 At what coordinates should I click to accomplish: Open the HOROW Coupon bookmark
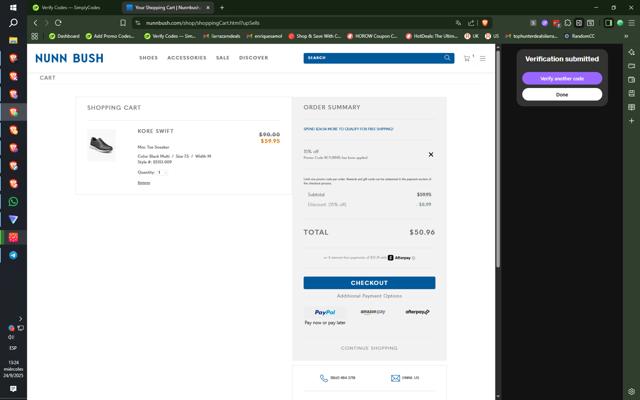tap(372, 36)
